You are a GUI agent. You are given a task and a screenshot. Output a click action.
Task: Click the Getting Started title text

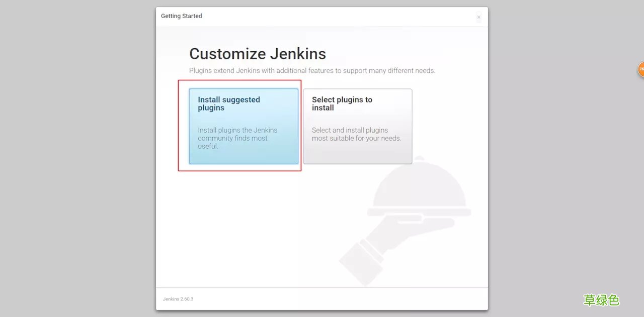point(181,16)
